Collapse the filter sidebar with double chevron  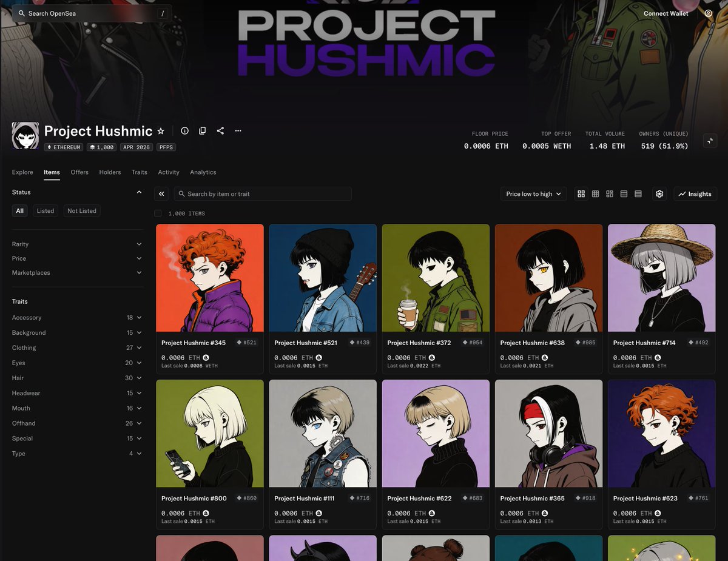162,194
